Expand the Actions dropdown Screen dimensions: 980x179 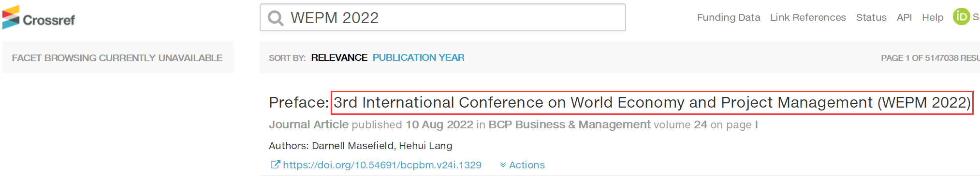[x=522, y=165]
